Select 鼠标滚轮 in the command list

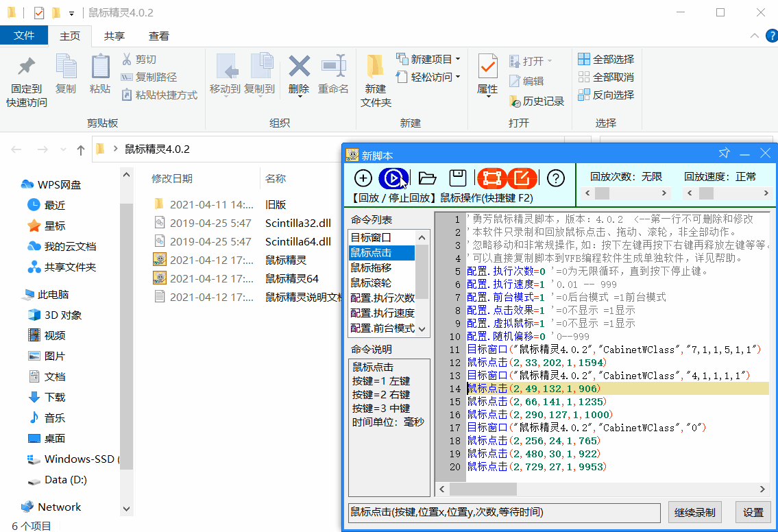point(382,283)
